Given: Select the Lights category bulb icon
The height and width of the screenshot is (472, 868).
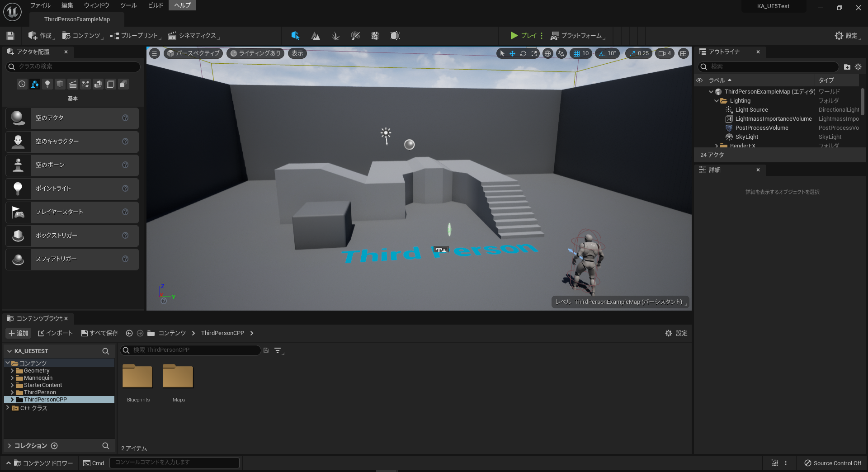Looking at the screenshot, I should click(47, 84).
